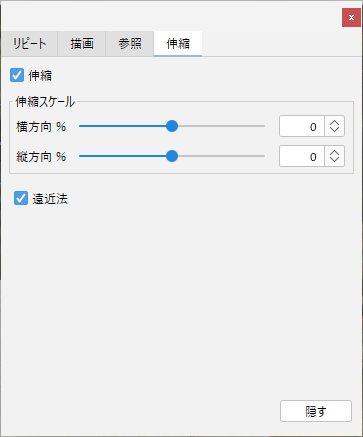This screenshot has width=363, height=437.
Task: Focus the 縦方向 % value input field
Action: pyautogui.click(x=302, y=156)
